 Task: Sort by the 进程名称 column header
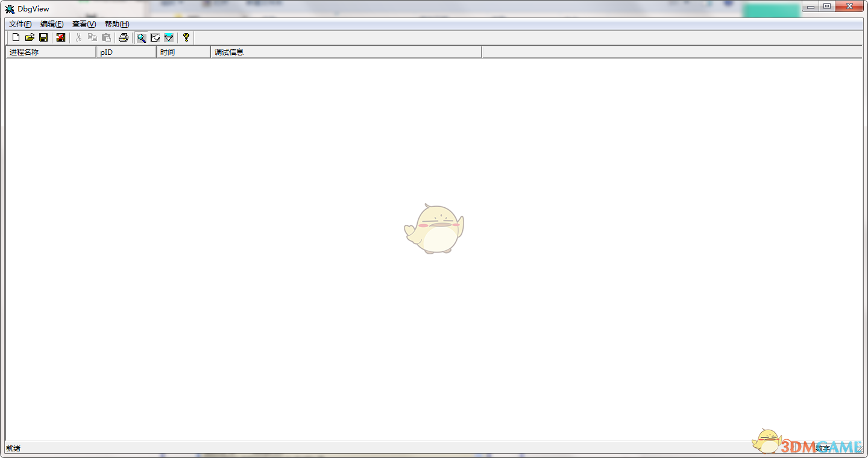(x=51, y=52)
